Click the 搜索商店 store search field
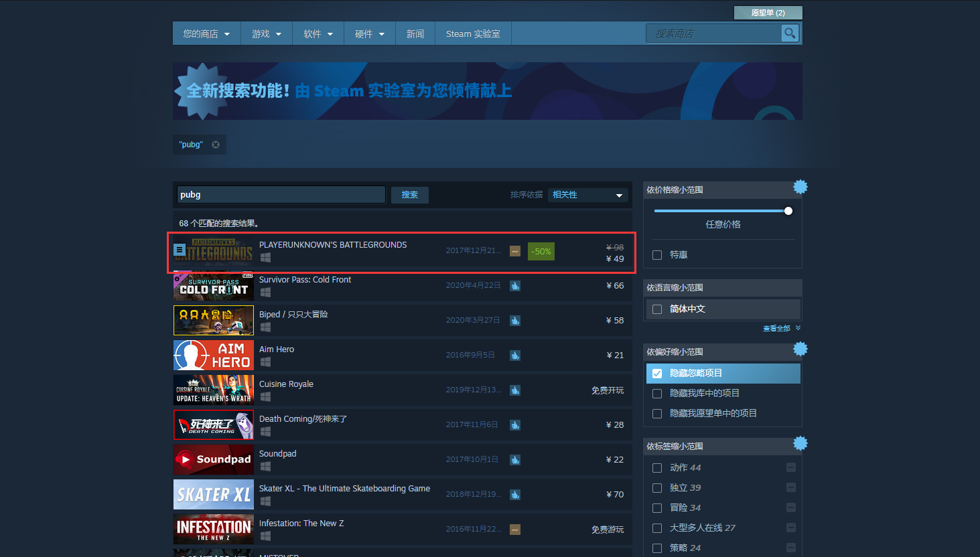Viewport: 980px width, 557px height. [x=713, y=33]
